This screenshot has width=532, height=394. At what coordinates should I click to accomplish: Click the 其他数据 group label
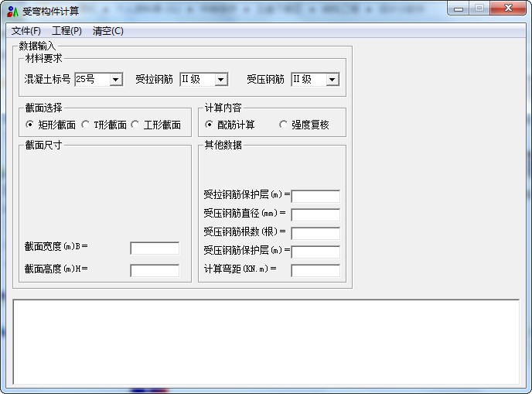(x=223, y=145)
